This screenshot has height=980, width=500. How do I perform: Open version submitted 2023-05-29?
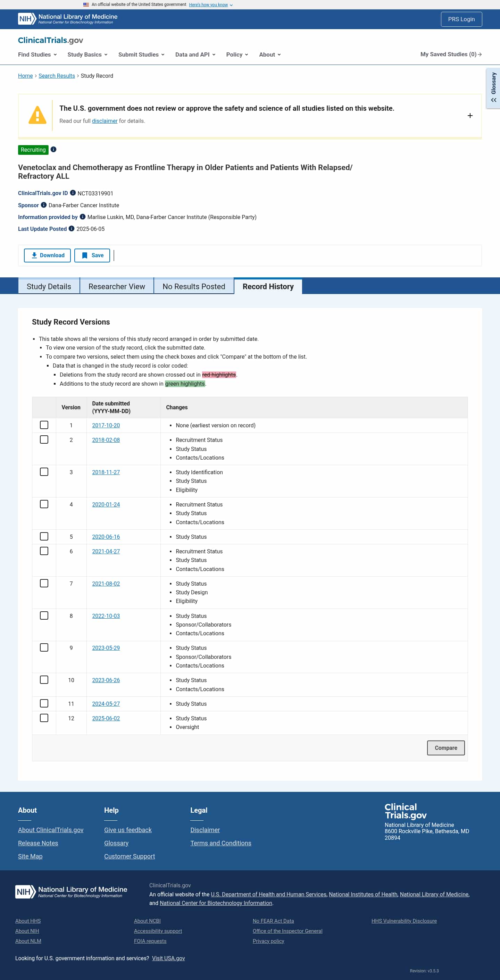pyautogui.click(x=106, y=648)
